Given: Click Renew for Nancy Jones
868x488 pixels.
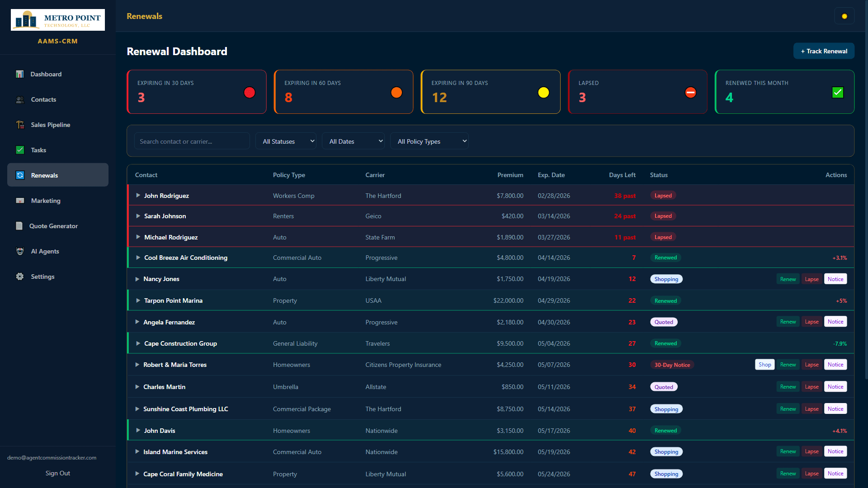Looking at the screenshot, I should [788, 279].
